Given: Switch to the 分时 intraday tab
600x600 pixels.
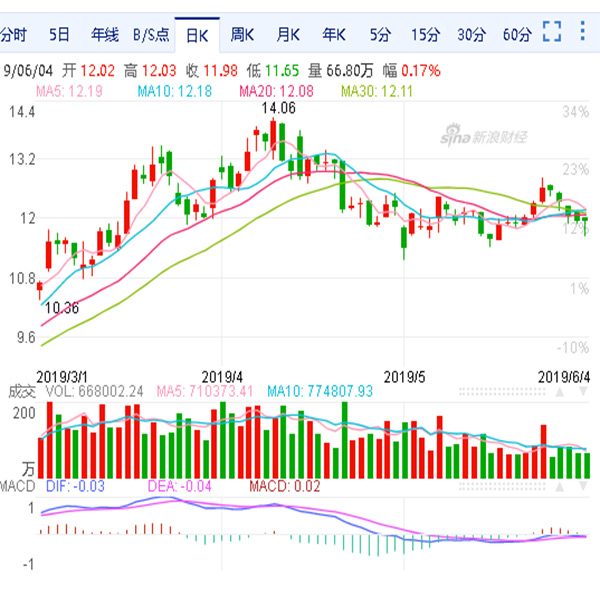Looking at the screenshot, I should point(12,34).
